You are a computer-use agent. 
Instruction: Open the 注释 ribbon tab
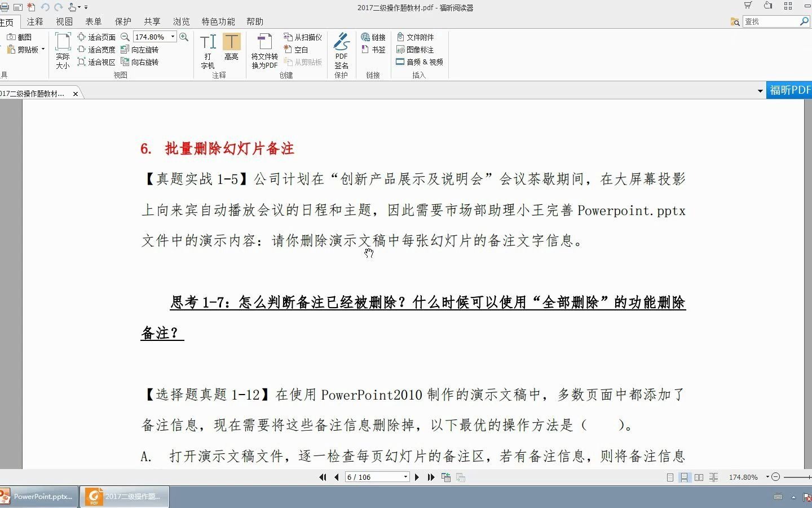(x=35, y=21)
